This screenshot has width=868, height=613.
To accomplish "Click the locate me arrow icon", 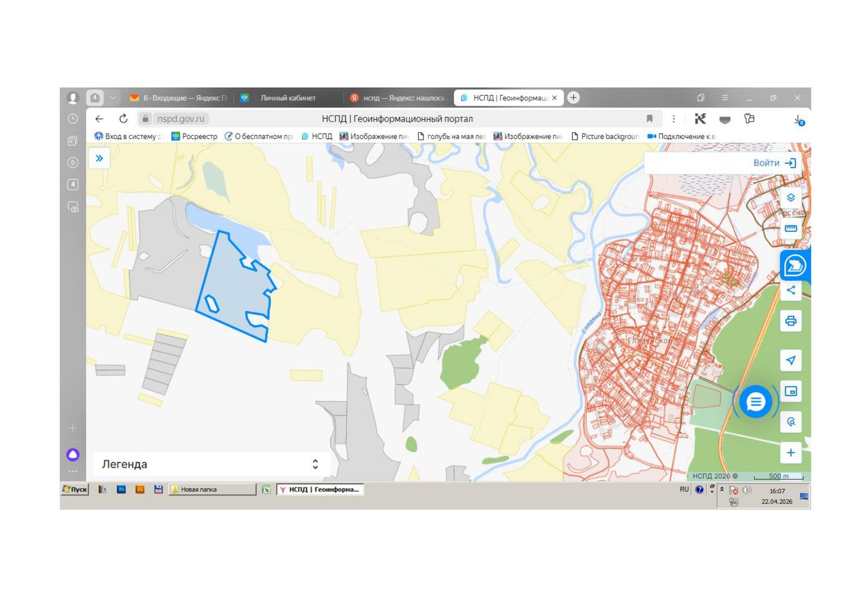I will coord(790,360).
